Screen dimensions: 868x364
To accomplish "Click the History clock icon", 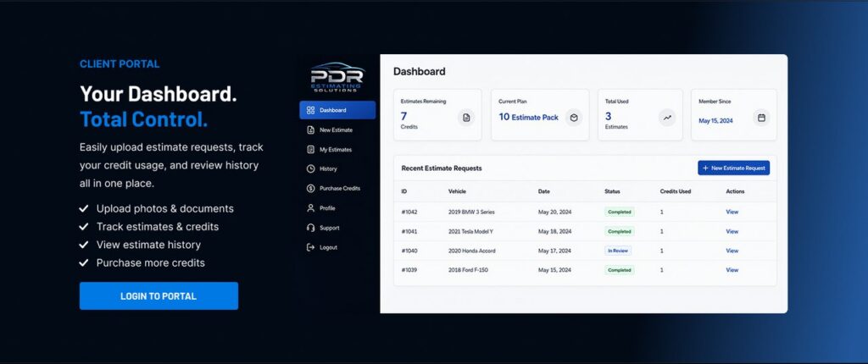I will (x=310, y=168).
